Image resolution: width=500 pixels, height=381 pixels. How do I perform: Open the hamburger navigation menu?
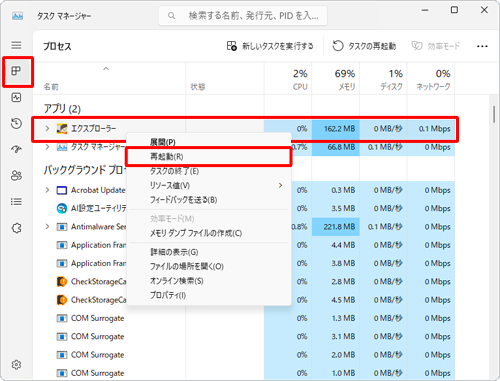point(16,45)
